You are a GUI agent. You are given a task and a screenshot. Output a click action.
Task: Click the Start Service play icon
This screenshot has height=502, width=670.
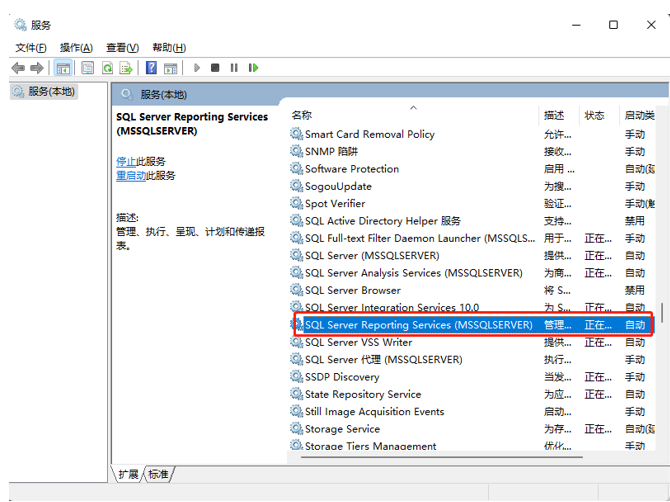coord(197,68)
